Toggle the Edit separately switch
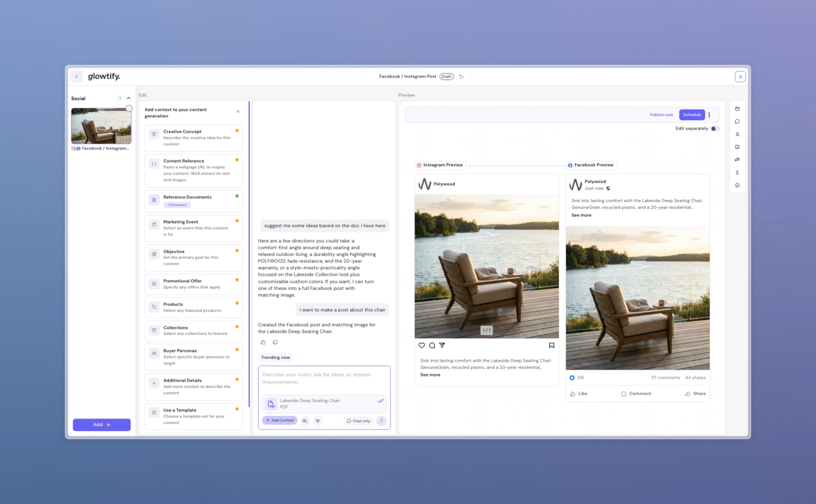The image size is (816, 504). pyautogui.click(x=715, y=128)
